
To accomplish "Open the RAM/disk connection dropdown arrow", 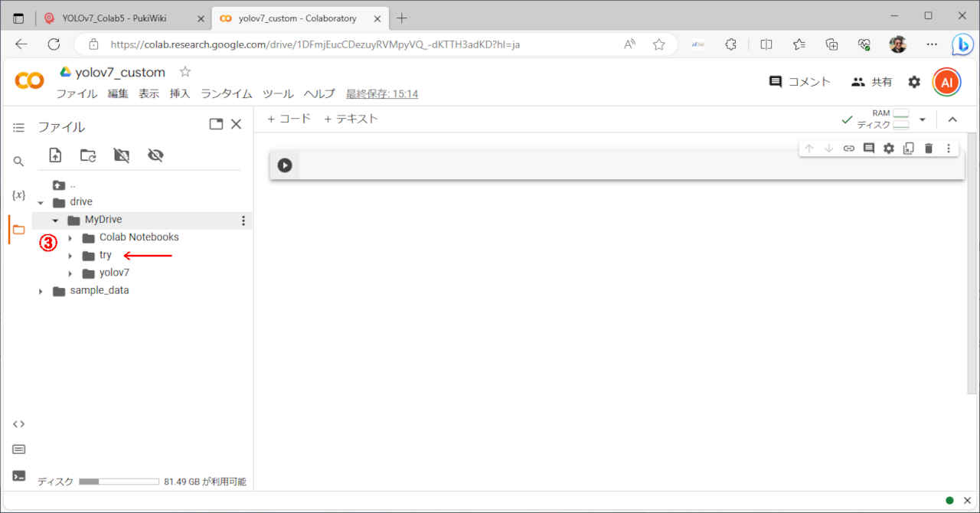I will pos(922,119).
